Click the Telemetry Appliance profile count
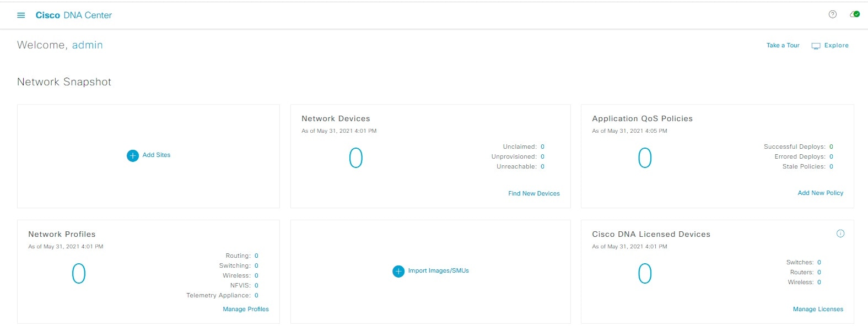This screenshot has width=868, height=331. pyautogui.click(x=256, y=296)
